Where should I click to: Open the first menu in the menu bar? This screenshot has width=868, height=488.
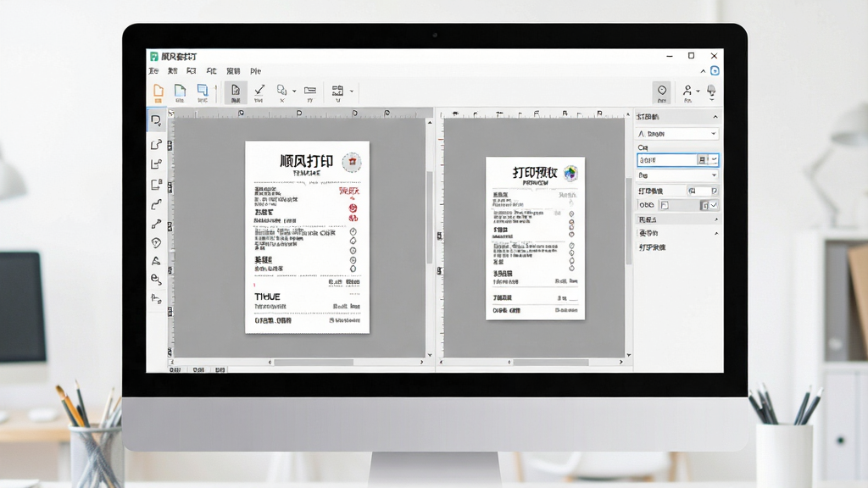(x=154, y=71)
